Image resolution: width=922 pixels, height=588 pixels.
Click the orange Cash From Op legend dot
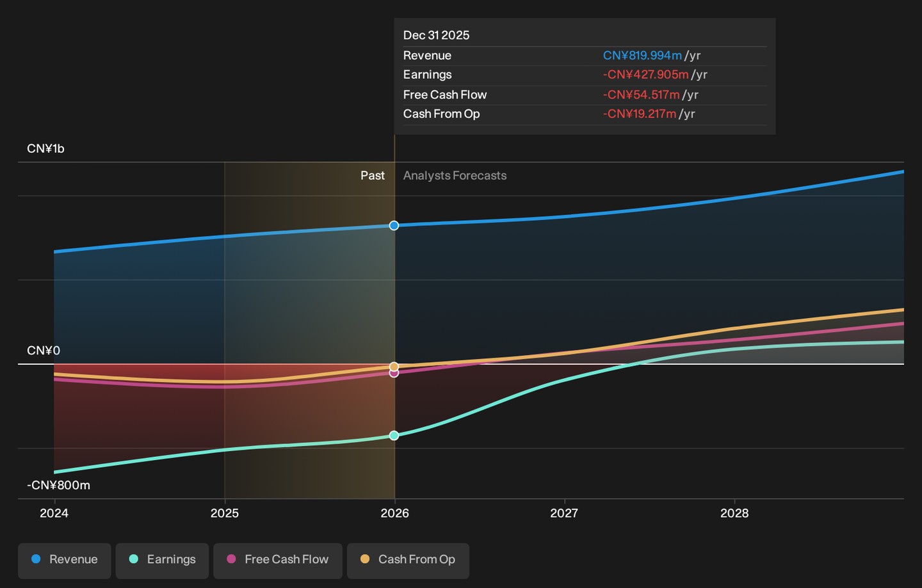(x=365, y=559)
